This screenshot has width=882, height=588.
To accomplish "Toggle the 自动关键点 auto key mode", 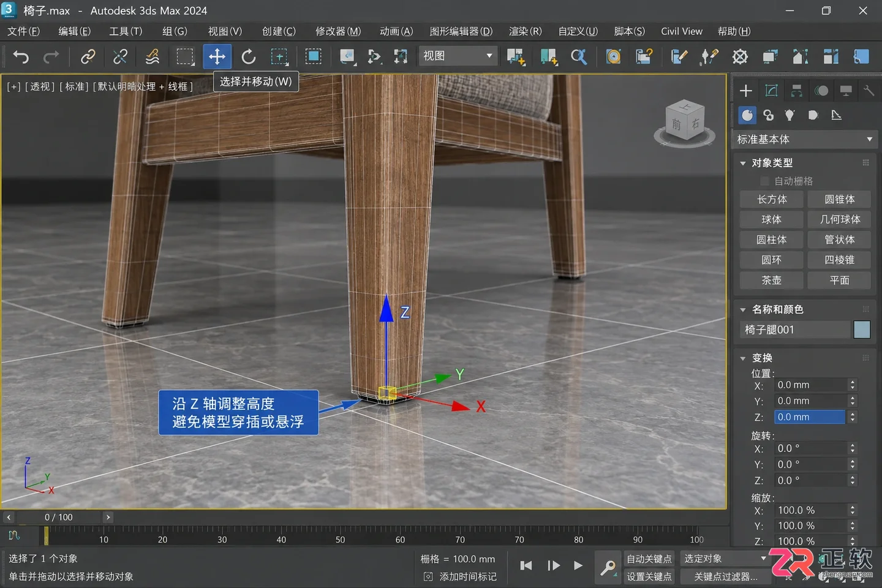I will click(x=649, y=559).
